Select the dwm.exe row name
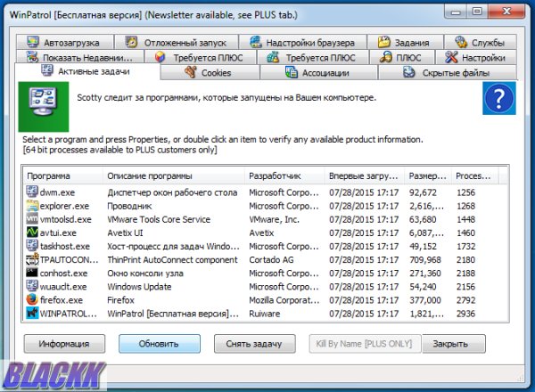 click(57, 192)
